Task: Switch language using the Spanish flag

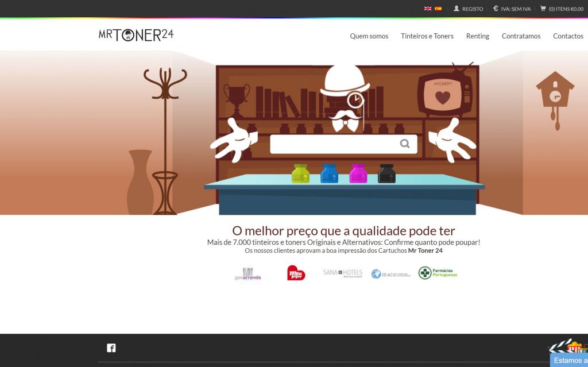Action: pos(438,9)
